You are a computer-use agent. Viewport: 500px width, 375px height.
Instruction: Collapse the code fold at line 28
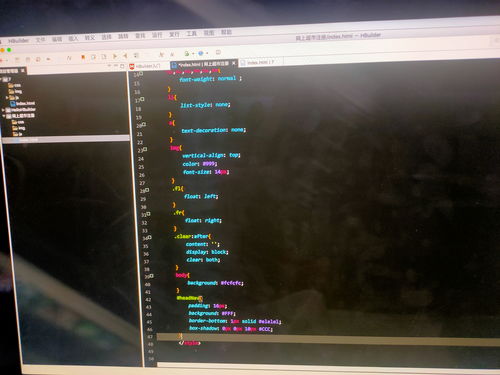tap(147, 190)
